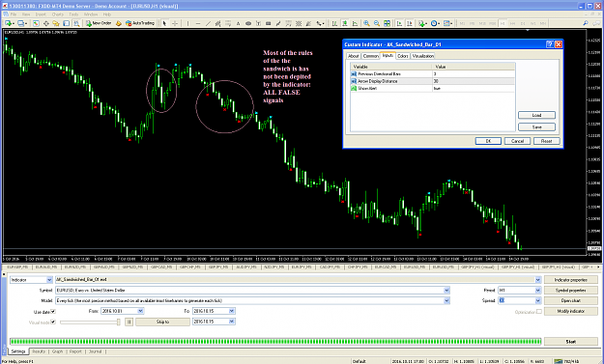This screenshot has height=364, width=604.
Task: Click the Navigator toolbar icon
Action: pos(56,23)
